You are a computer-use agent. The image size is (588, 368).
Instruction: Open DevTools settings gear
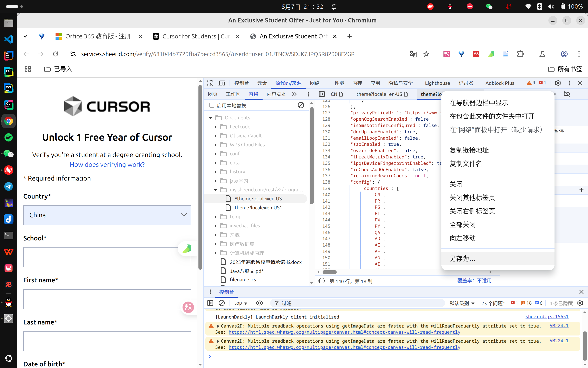click(558, 83)
